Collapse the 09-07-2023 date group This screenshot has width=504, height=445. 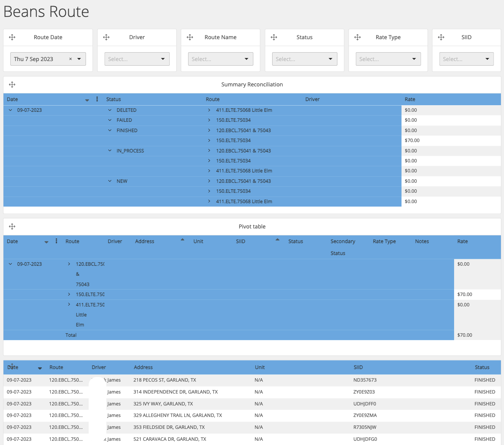pyautogui.click(x=10, y=110)
